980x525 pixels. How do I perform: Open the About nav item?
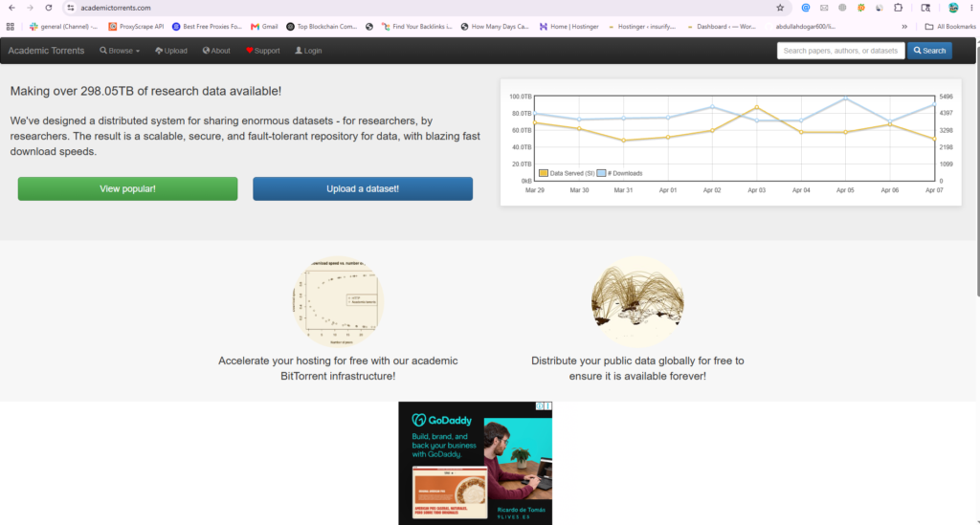coord(216,51)
